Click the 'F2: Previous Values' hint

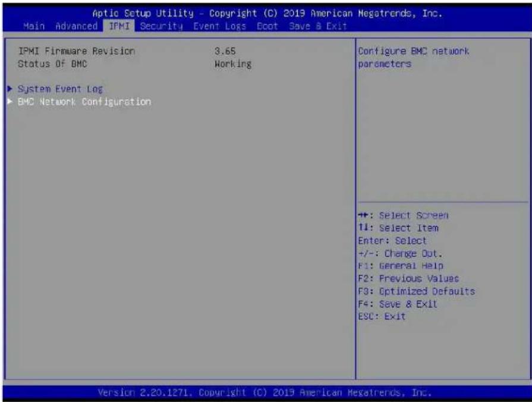click(x=408, y=279)
